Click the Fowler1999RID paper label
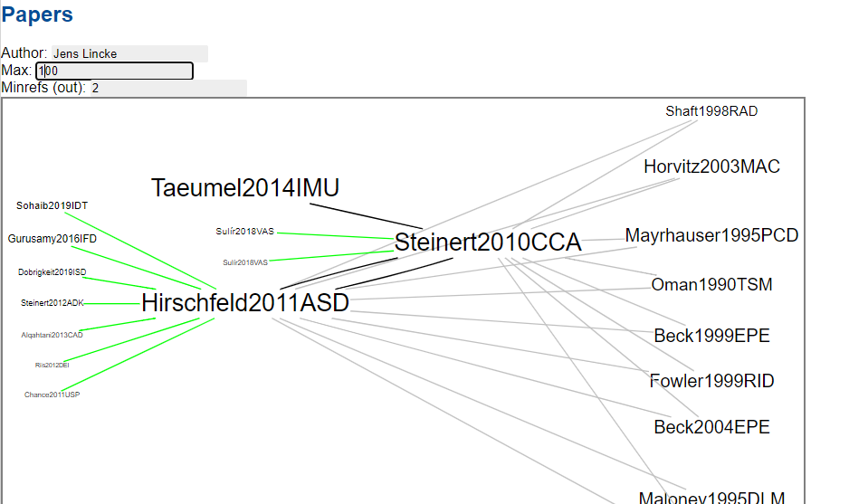Image resolution: width=868 pixels, height=504 pixels. (711, 381)
